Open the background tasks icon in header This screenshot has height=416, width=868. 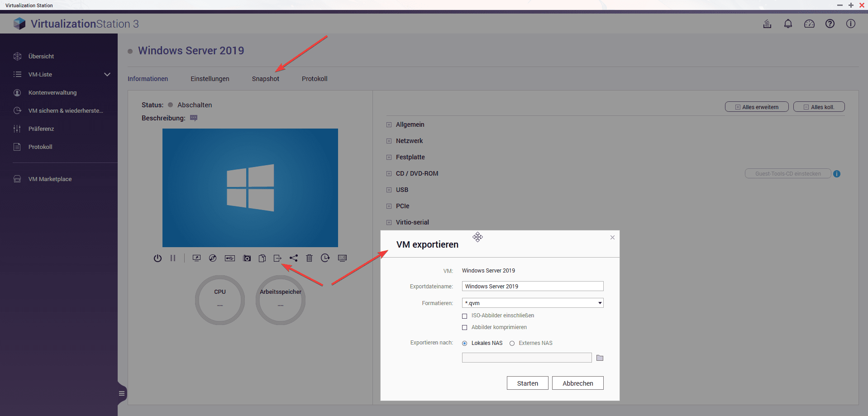tap(767, 24)
